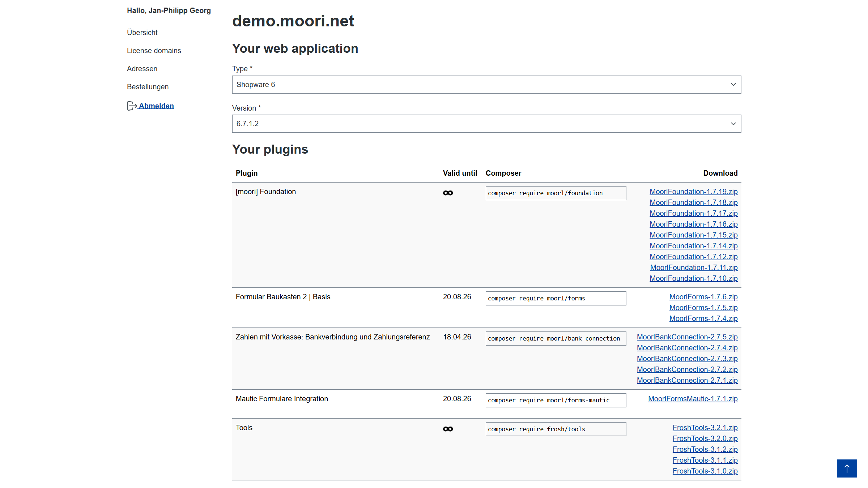The image size is (868, 488).
Task: Download MoorlForms-1.7.4.zip
Action: 703,318
